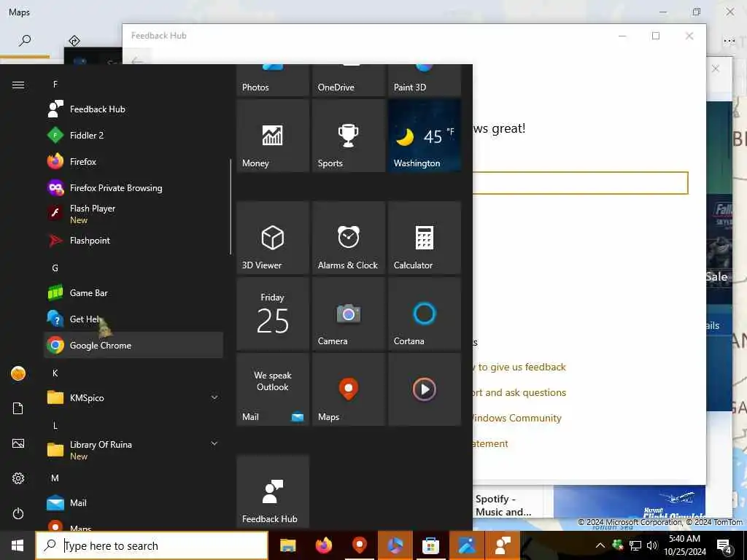Open Game Bar from the app list

pyautogui.click(x=133, y=292)
